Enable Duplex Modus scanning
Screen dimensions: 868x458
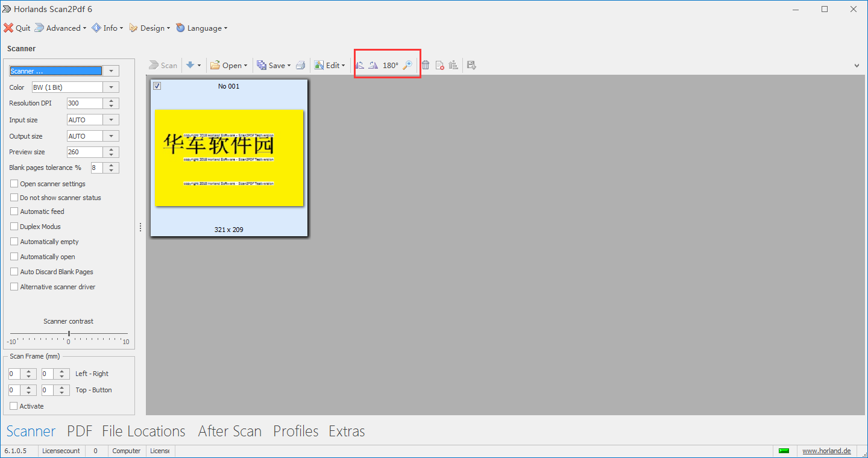click(x=13, y=226)
